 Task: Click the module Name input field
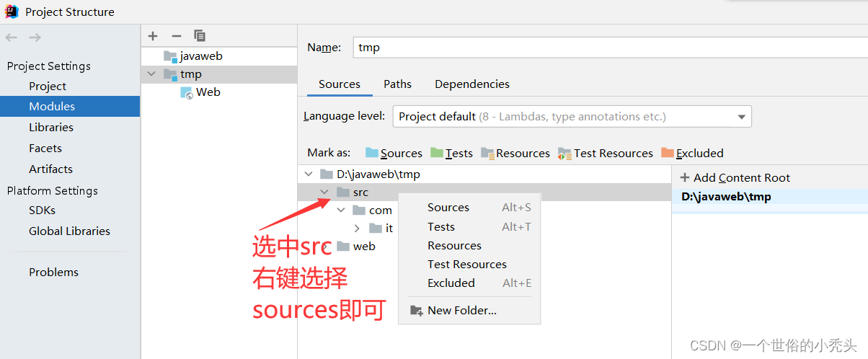(x=610, y=48)
